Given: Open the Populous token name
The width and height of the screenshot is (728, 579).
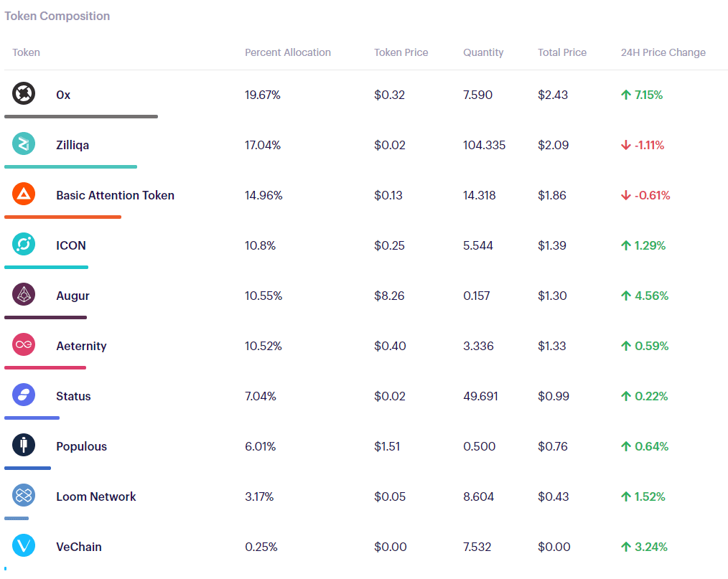Looking at the screenshot, I should [x=82, y=446].
